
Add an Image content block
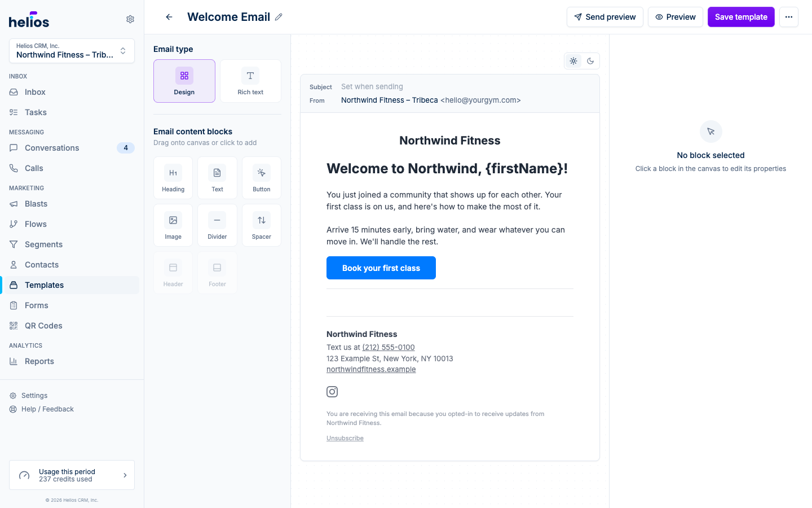(173, 225)
